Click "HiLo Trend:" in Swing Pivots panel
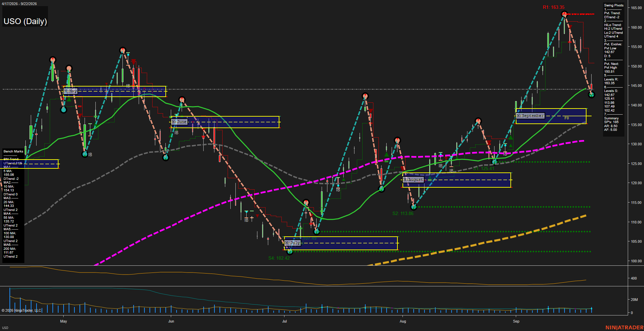The image size is (644, 331). pos(613,25)
